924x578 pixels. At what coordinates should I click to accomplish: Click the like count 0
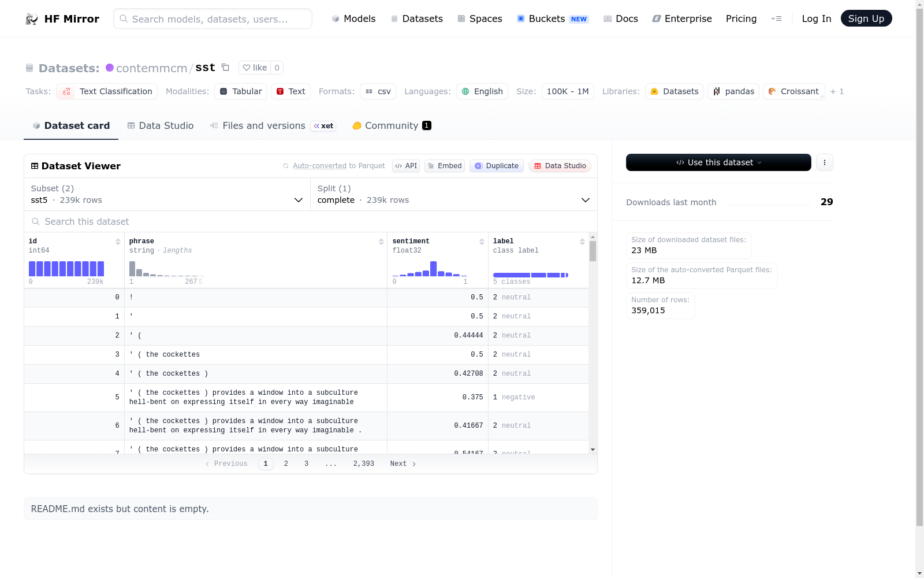click(277, 68)
